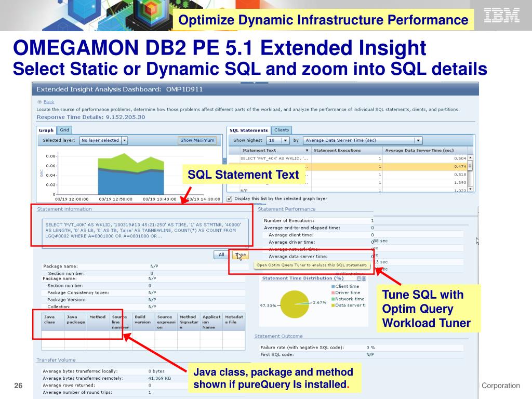Open the Average Data Server Time dropdown
The width and height of the screenshot is (532, 399).
click(x=362, y=140)
